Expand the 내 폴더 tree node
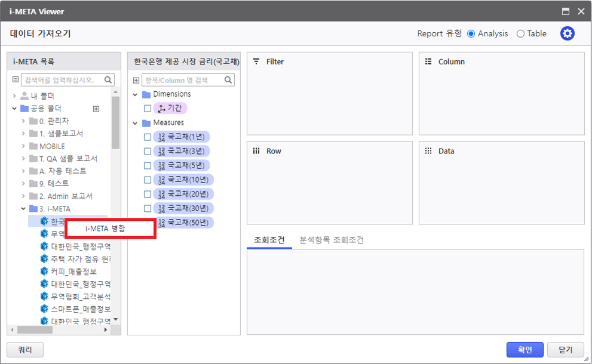 [x=14, y=96]
